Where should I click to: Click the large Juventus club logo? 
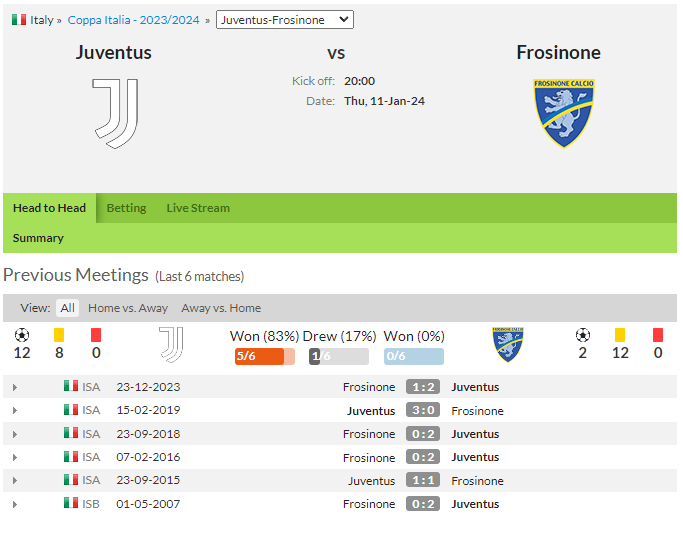[x=115, y=114]
